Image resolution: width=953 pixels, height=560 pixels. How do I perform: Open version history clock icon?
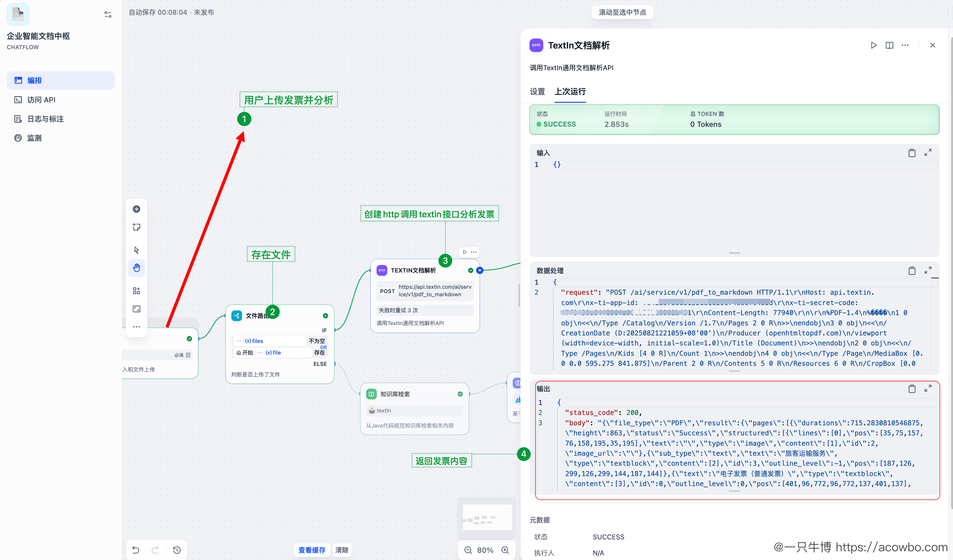176,550
